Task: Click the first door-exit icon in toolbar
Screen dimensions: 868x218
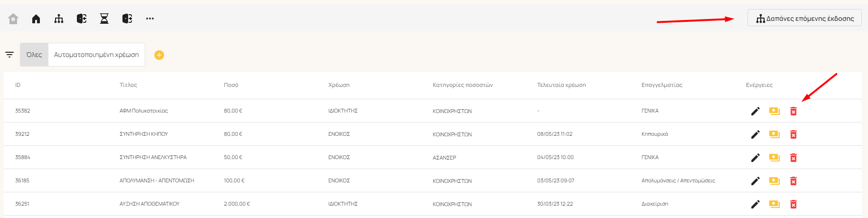Action: pos(82,19)
